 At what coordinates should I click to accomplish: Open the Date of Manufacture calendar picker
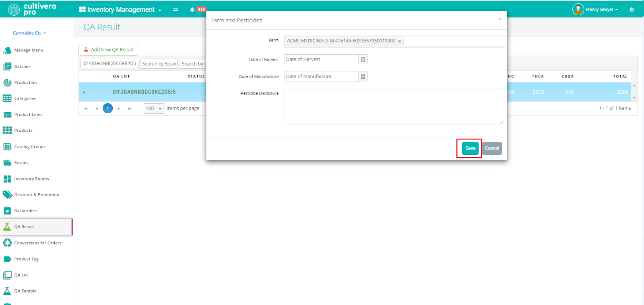(x=363, y=76)
